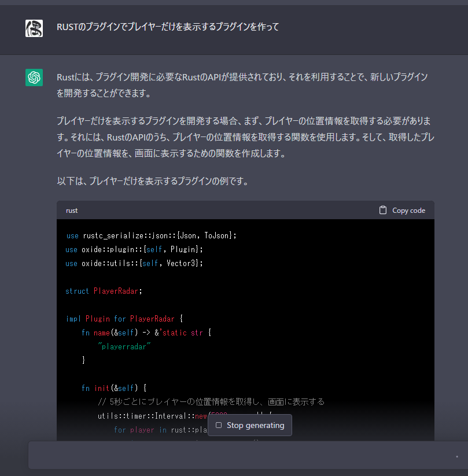468x476 pixels.
Task: Select the playerradar string inside the code
Action: (x=126, y=346)
